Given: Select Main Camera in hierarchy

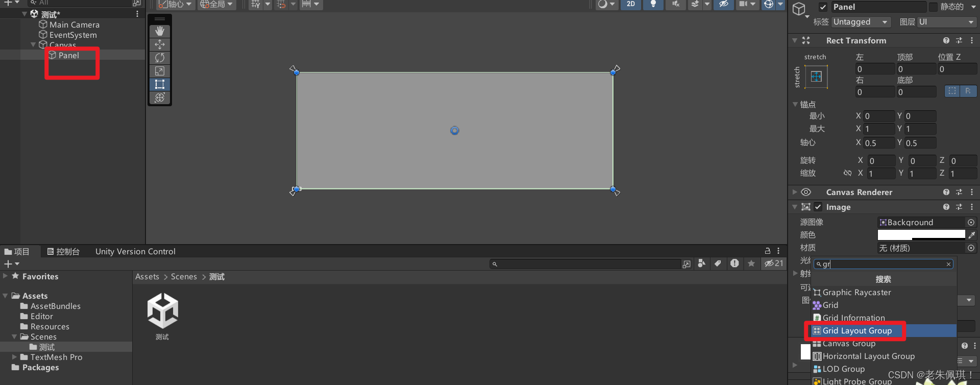Looking at the screenshot, I should click(74, 25).
